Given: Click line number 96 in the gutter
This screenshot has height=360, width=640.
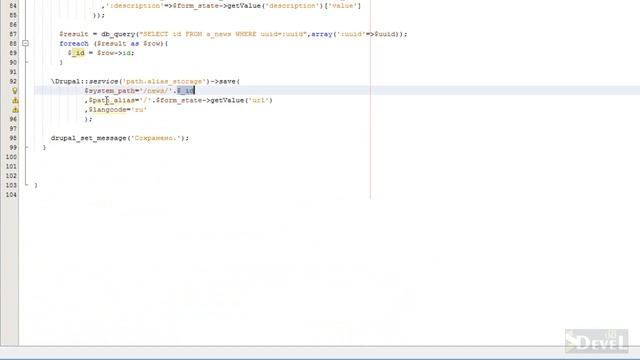Looking at the screenshot, I should 13,119.
